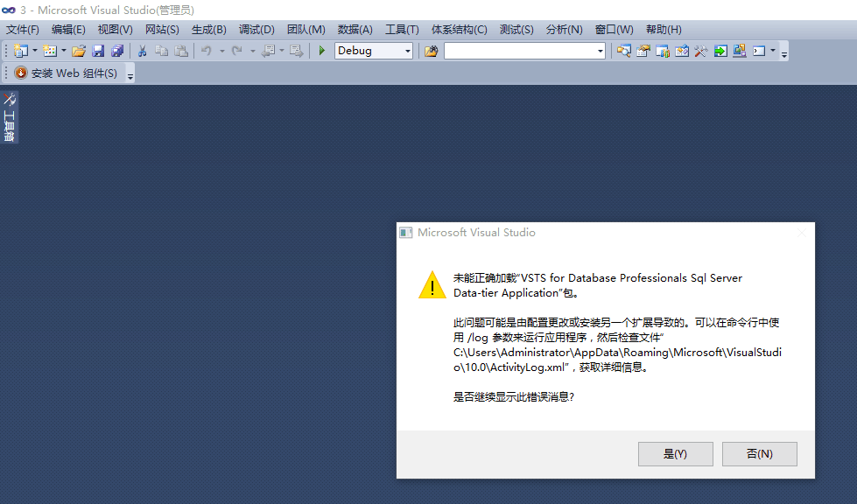Click the Open Folder icon beside Debug

tap(432, 51)
